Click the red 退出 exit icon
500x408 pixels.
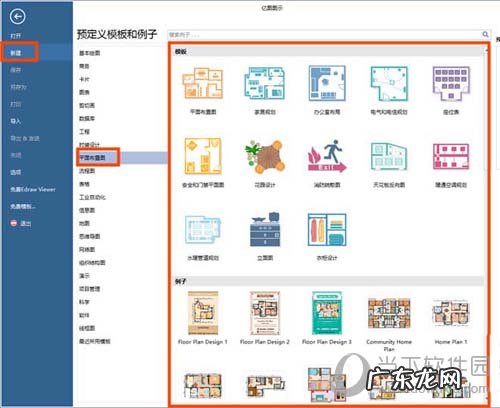[x=14, y=223]
